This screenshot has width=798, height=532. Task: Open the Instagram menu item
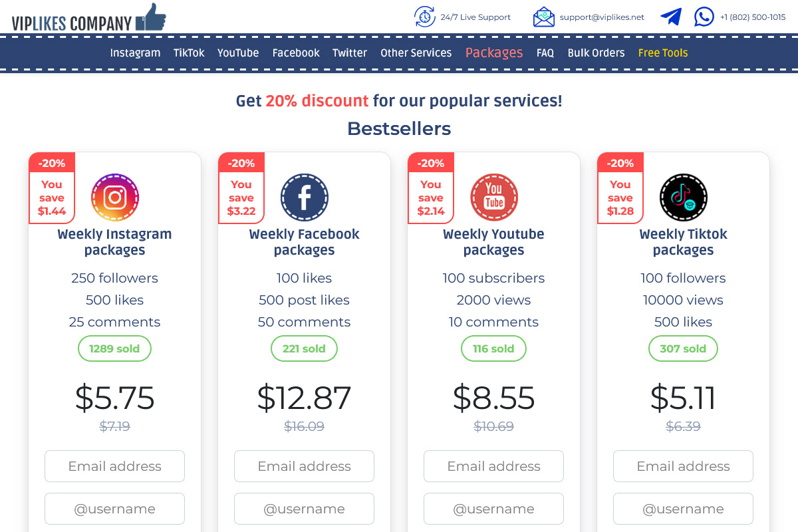(135, 53)
